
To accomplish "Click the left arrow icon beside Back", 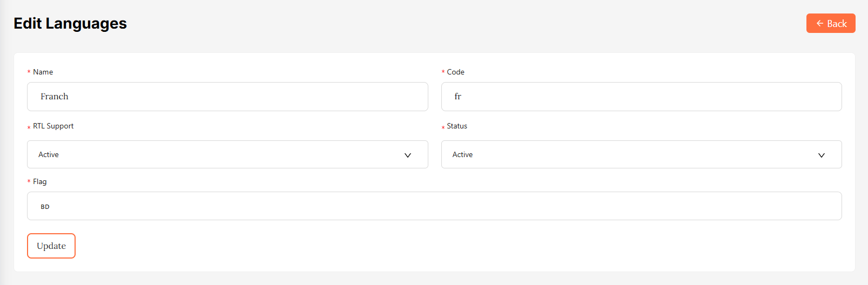I will [819, 23].
